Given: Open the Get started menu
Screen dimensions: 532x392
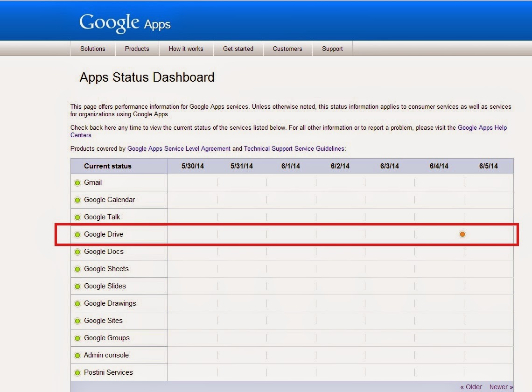Looking at the screenshot, I should tap(238, 49).
